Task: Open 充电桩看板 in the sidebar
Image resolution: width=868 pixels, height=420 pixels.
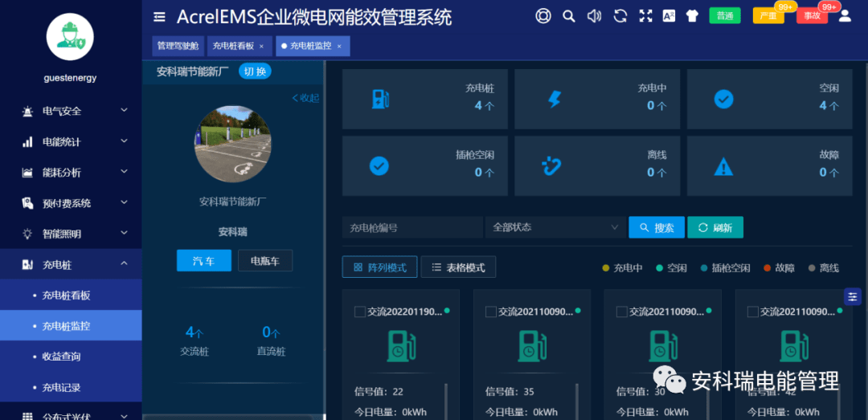Action: click(71, 295)
